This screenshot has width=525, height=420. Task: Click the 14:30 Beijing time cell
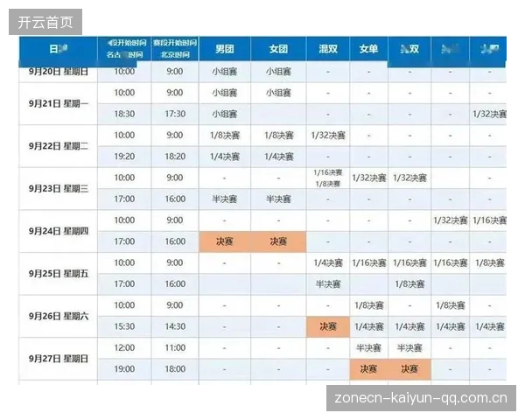175,326
